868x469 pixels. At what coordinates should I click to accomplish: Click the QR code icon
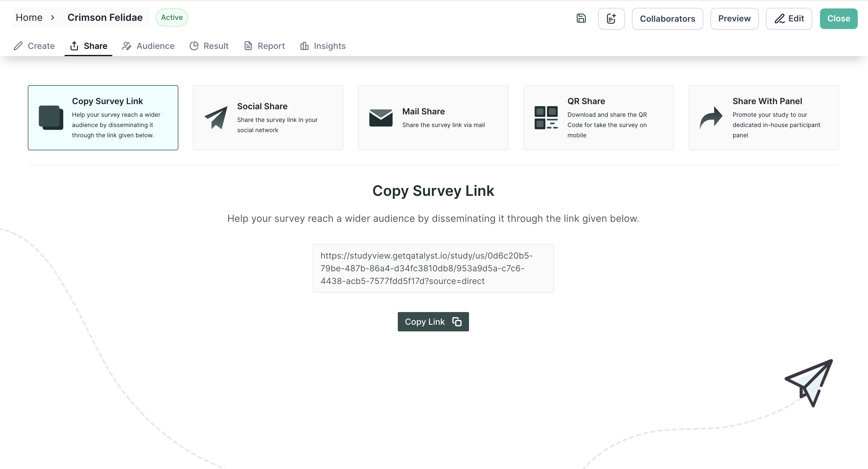point(546,118)
